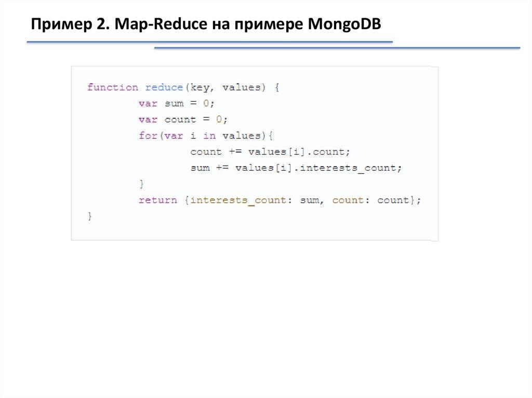Click the final closing brace of the function

point(90,216)
